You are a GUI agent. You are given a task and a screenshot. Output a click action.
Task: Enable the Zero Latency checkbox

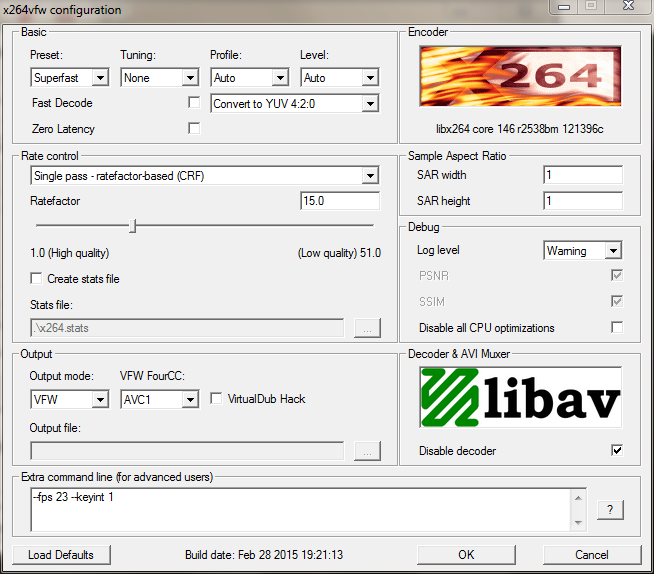click(x=194, y=128)
